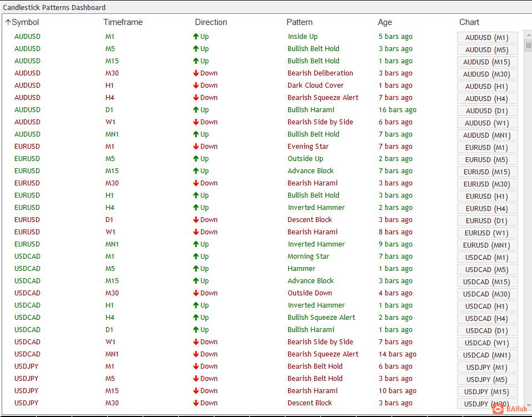Viewport: 532px width, 417px height.
Task: Sort by the Timeframe column header
Action: [123, 22]
